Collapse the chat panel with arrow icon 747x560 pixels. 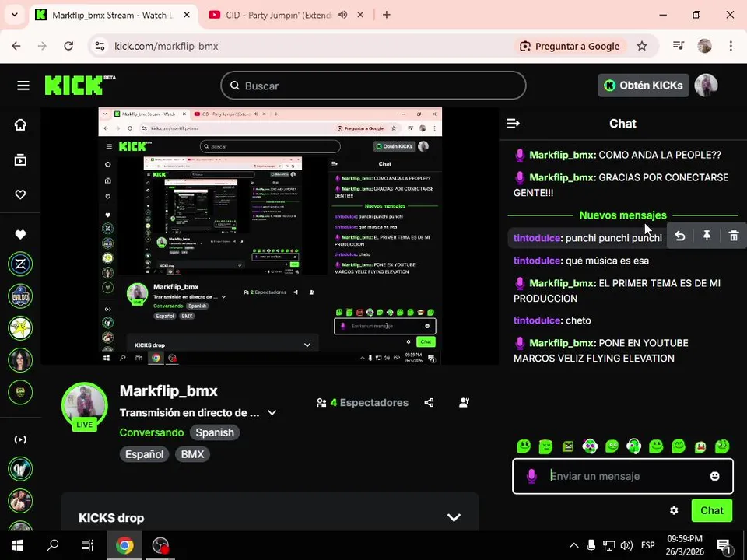513,124
